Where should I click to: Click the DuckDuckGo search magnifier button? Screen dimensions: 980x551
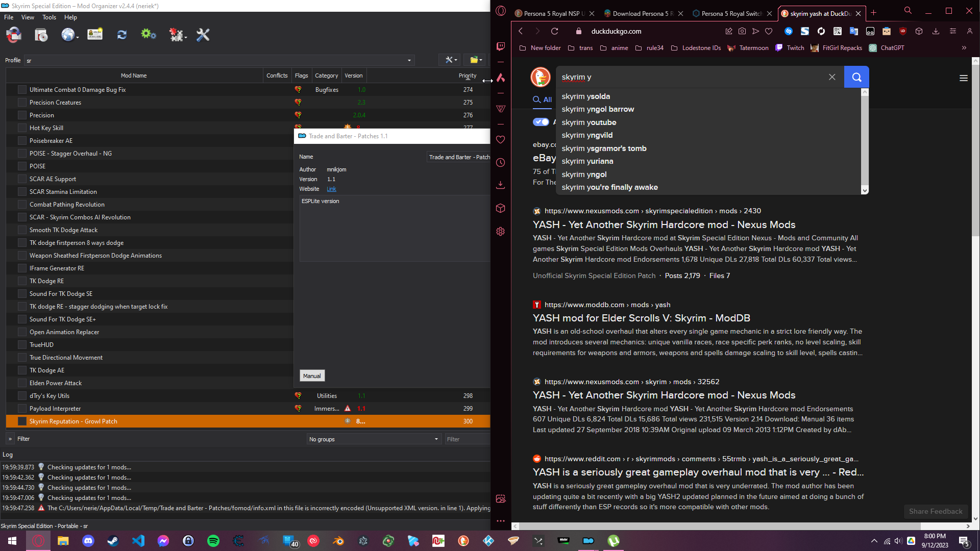point(856,77)
